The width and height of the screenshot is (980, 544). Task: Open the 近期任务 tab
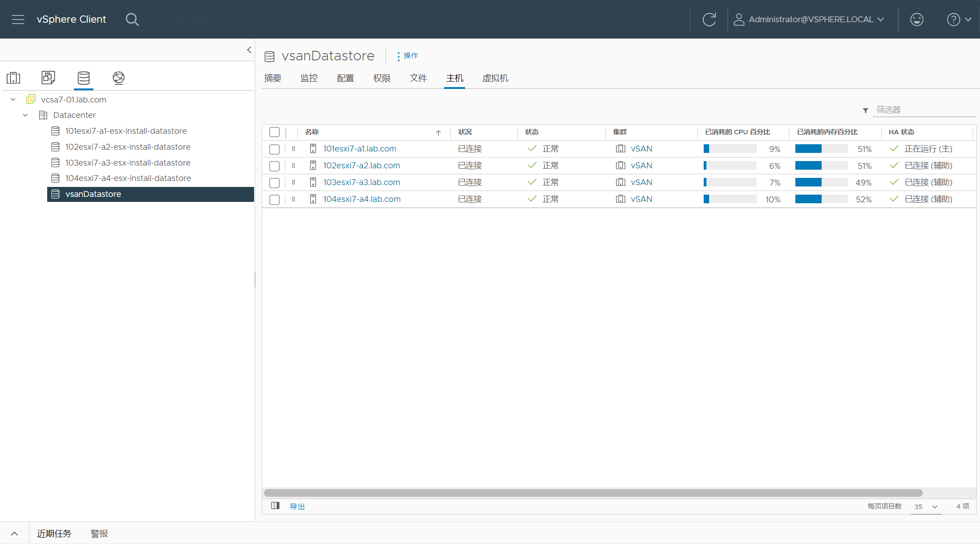click(54, 534)
